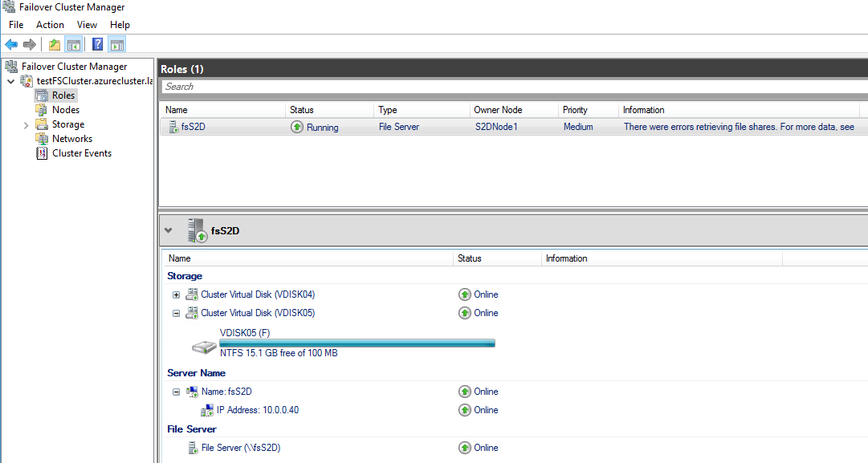
Task: Click the Up One Level folder icon
Action: [54, 44]
